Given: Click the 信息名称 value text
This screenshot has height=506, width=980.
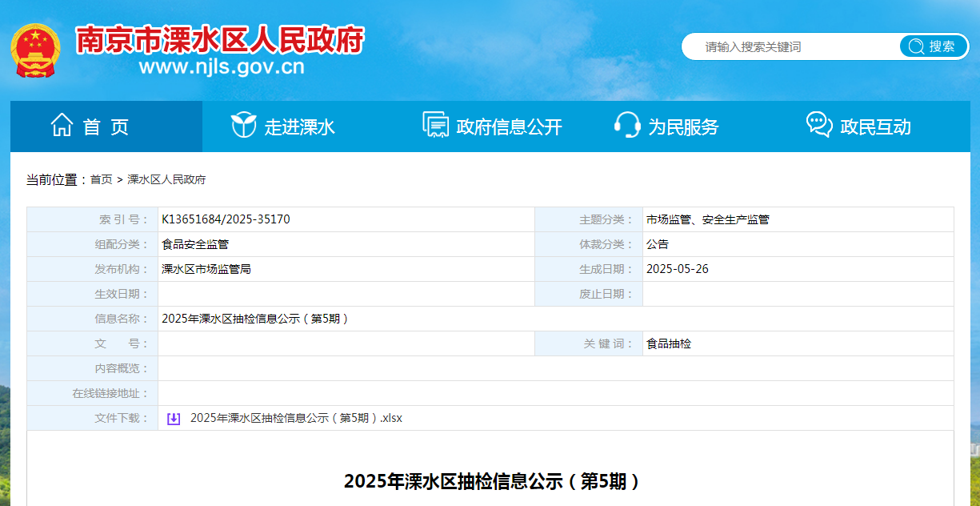Looking at the screenshot, I should [255, 319].
